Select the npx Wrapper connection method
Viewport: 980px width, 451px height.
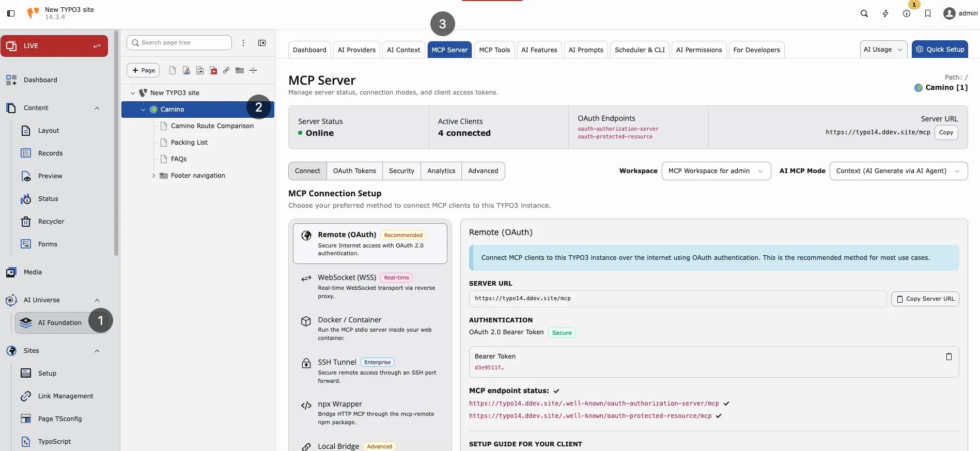[x=370, y=413]
